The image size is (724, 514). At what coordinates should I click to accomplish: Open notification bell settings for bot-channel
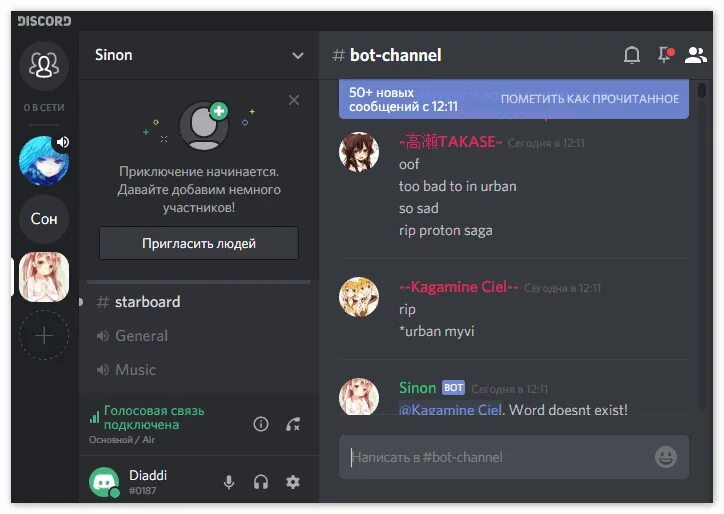(632, 55)
